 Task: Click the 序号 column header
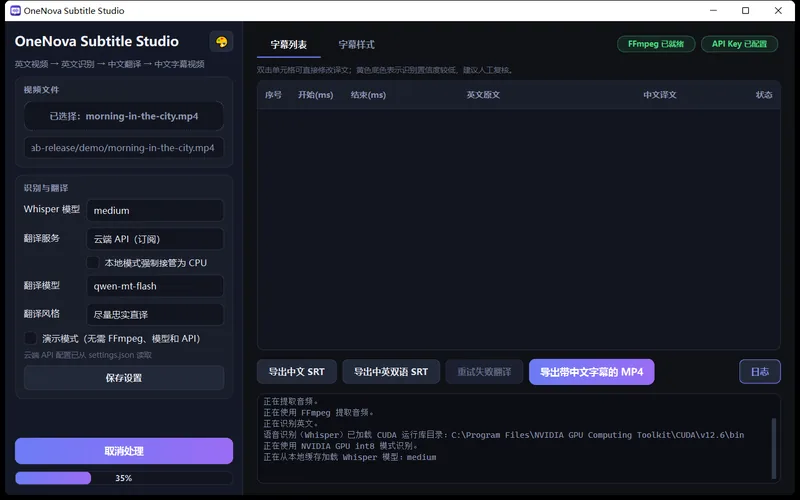[273, 95]
